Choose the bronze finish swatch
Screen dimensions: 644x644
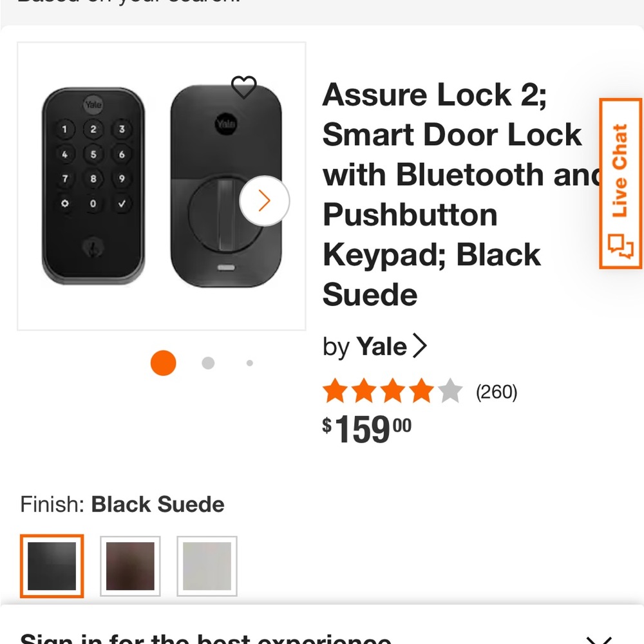click(129, 567)
